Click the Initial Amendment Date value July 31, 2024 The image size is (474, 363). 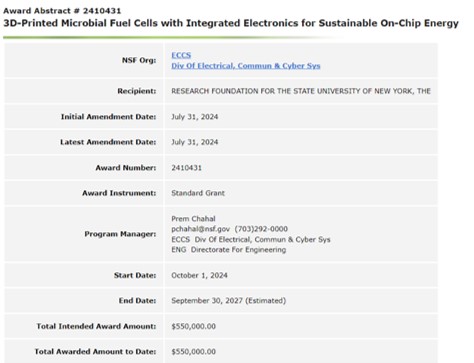pos(195,117)
